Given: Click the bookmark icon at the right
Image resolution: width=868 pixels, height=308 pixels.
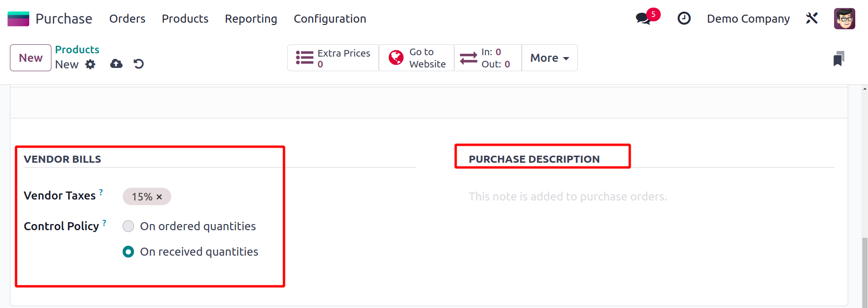Looking at the screenshot, I should [838, 58].
